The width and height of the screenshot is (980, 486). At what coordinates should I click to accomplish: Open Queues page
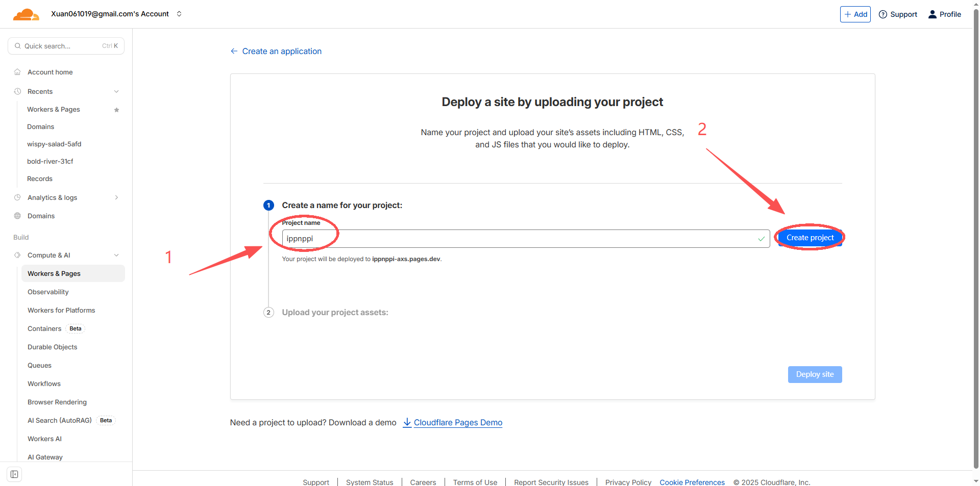[39, 365]
